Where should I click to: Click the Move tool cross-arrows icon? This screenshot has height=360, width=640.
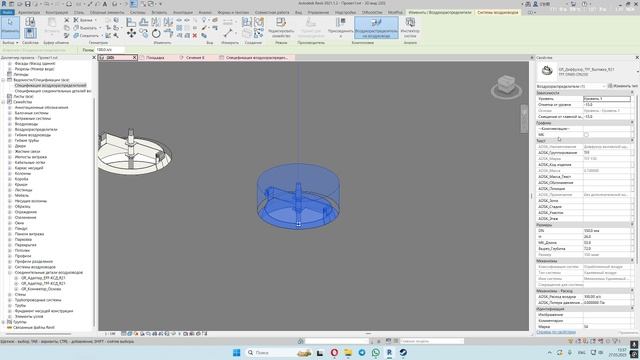point(131,33)
